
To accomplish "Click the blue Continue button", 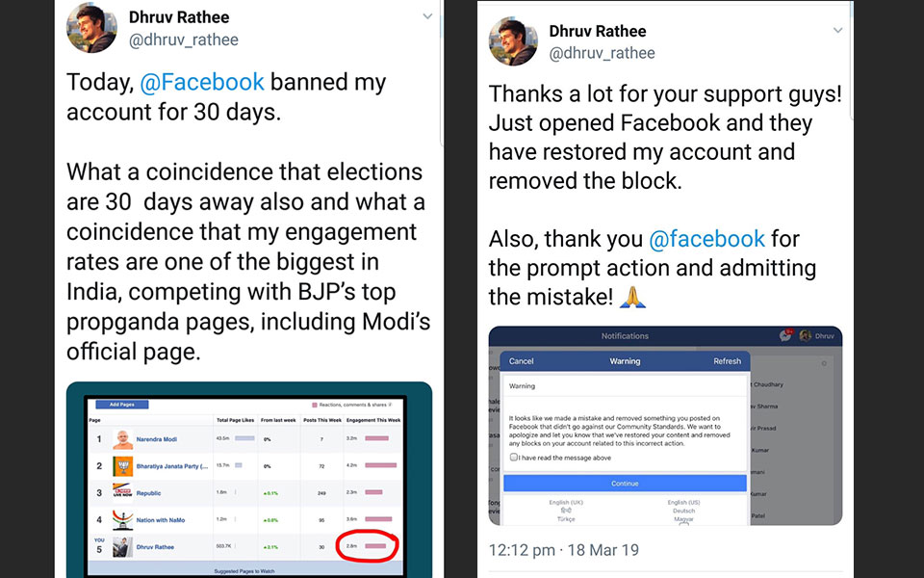I will tap(625, 484).
